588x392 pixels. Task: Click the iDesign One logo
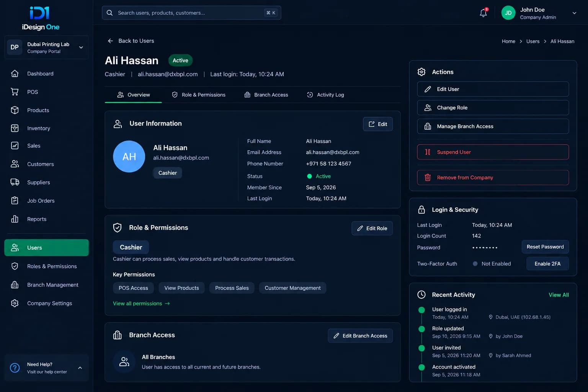(x=40, y=18)
